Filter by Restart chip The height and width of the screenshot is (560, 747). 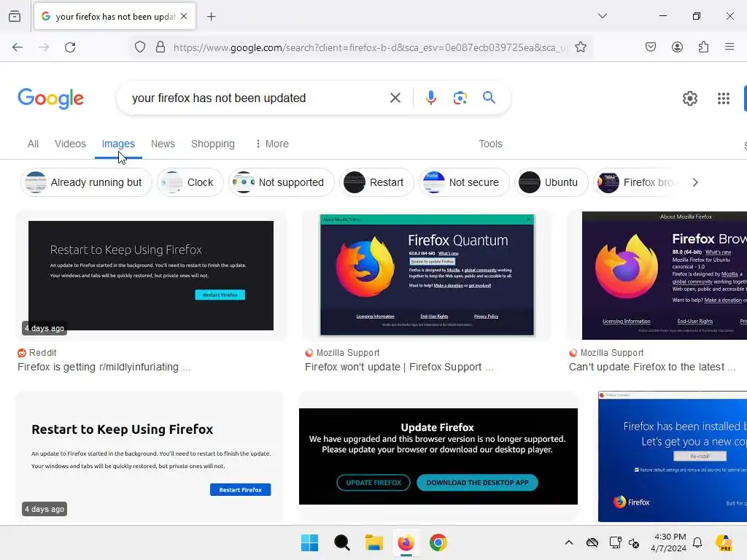point(376,182)
